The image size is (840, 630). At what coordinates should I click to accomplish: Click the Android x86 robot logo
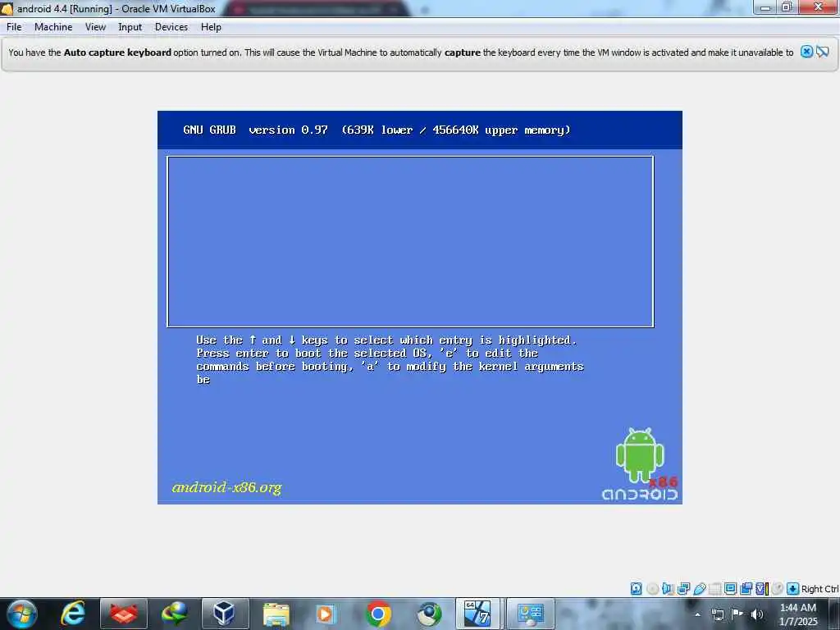point(640,464)
